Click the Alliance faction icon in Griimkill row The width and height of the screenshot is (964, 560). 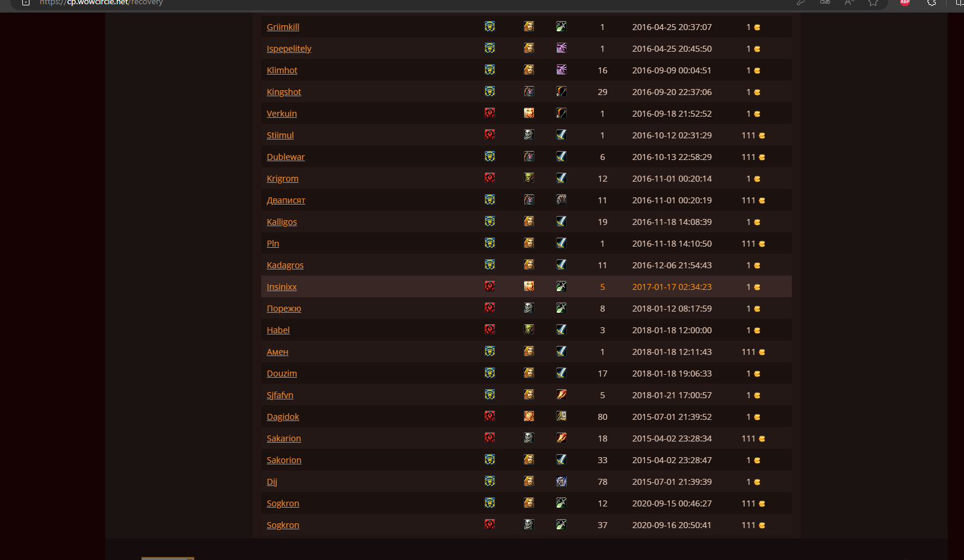click(x=490, y=26)
